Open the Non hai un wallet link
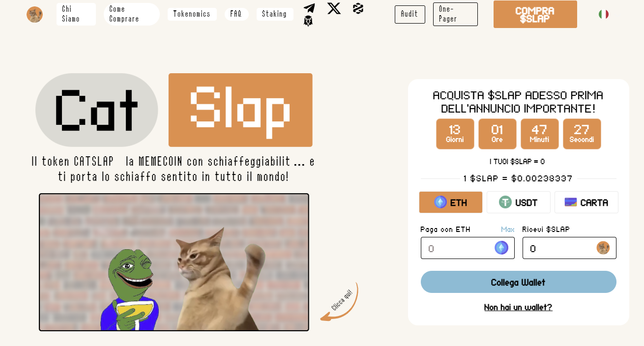The image size is (644, 346). pyautogui.click(x=518, y=307)
